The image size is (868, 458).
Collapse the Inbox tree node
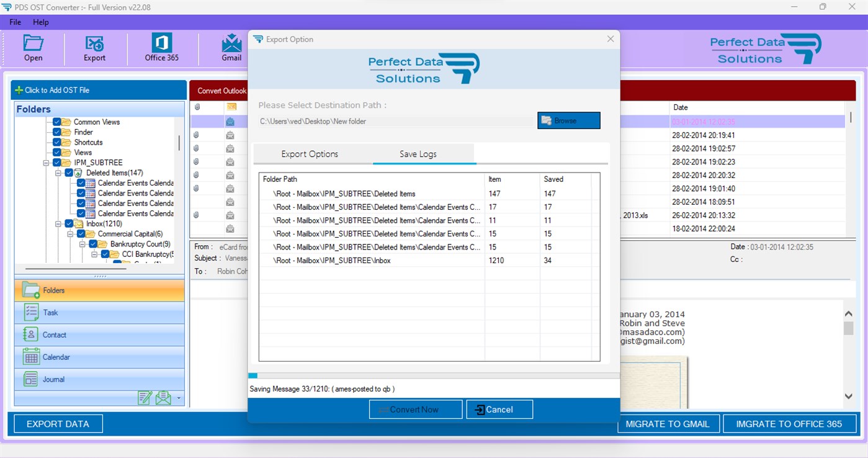click(x=58, y=223)
